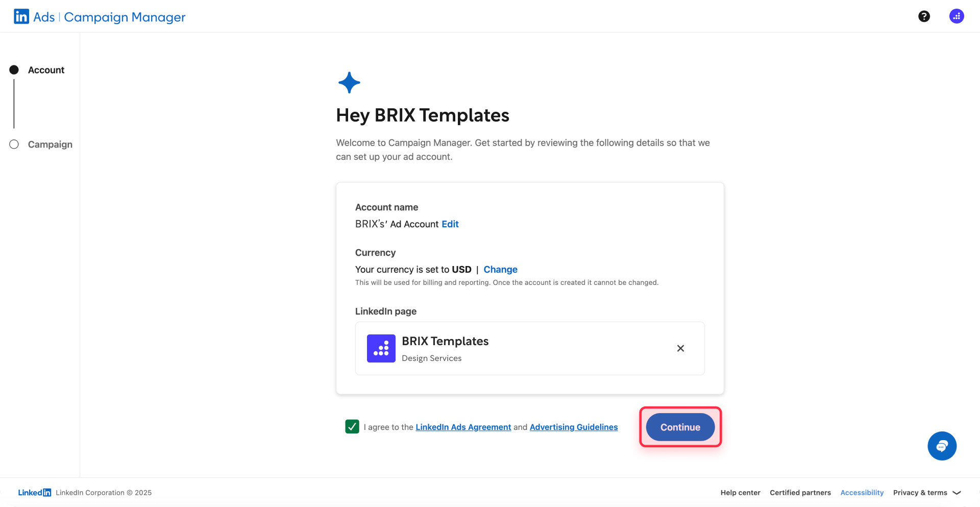This screenshot has width=980, height=507.
Task: Open the account profile icon
Action: pos(955,16)
